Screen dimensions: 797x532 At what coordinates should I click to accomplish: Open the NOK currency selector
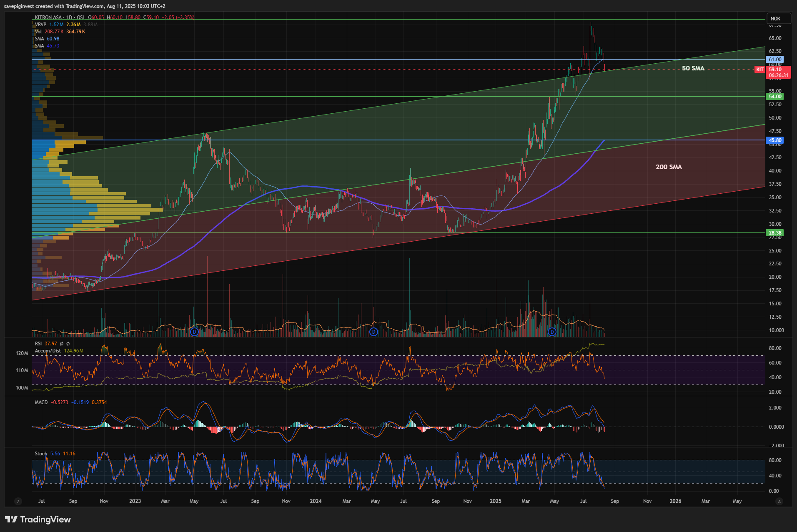coord(778,18)
